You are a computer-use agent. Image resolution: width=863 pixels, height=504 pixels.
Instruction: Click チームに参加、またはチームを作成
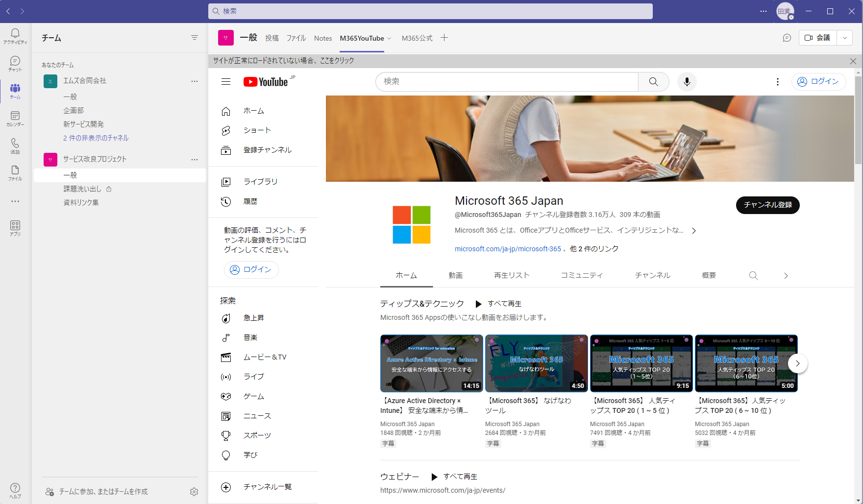(97, 492)
